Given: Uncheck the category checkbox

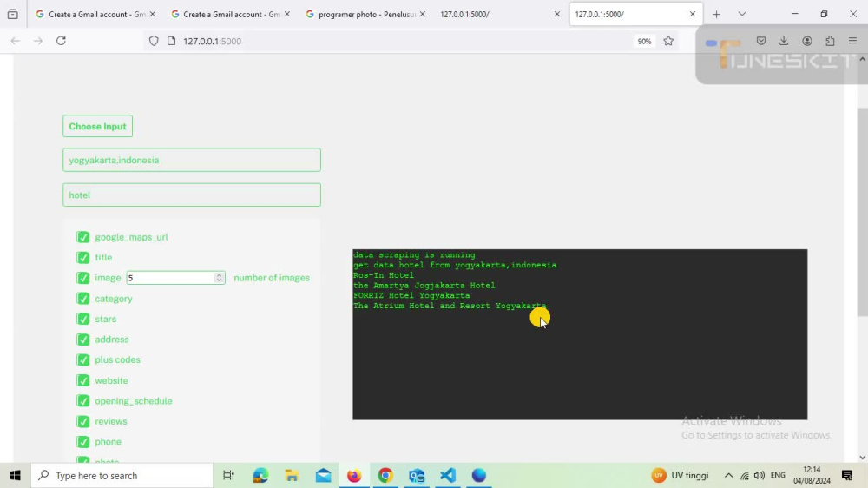Looking at the screenshot, I should click(83, 299).
